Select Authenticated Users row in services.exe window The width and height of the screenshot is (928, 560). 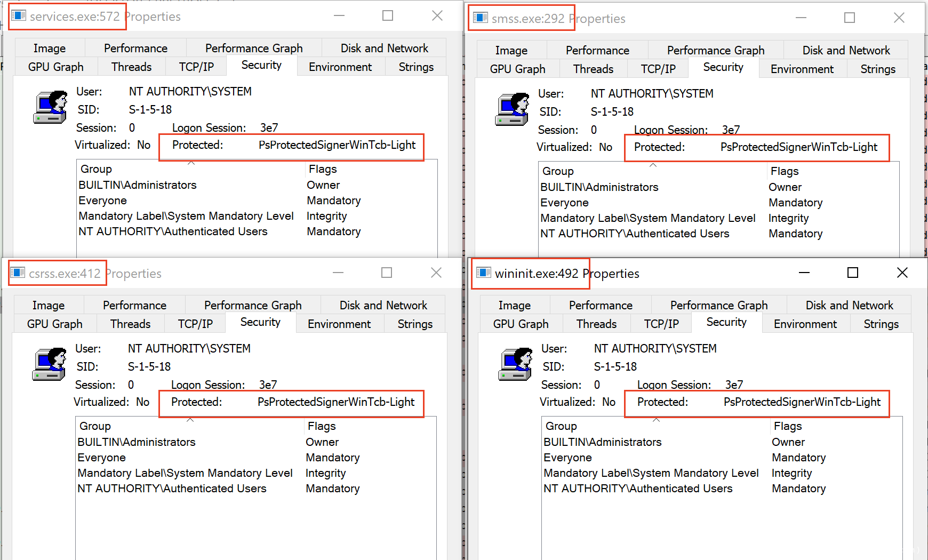(x=257, y=231)
